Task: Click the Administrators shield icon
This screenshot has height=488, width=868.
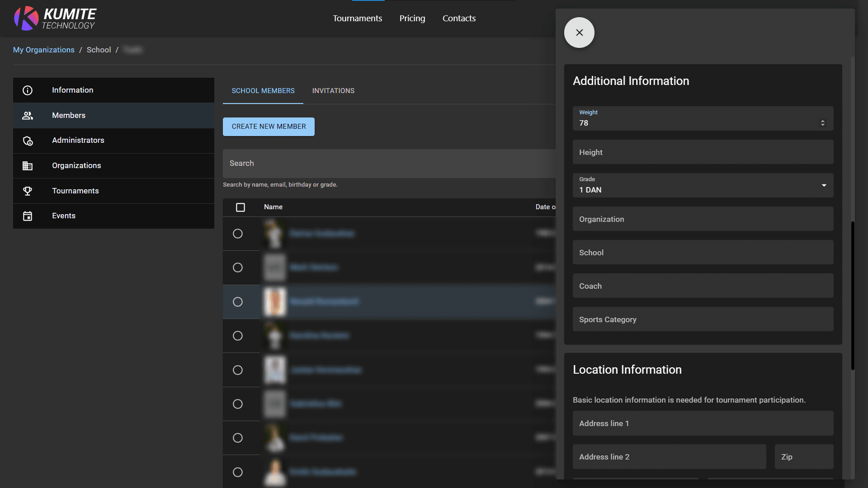Action: coord(28,141)
